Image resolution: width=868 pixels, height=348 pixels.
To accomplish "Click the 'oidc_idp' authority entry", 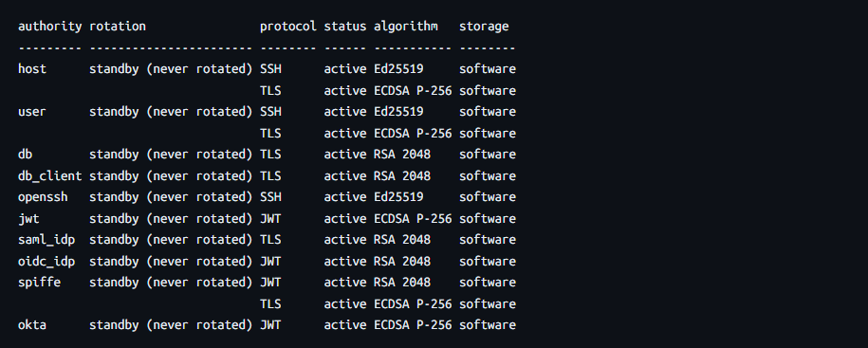I will [46, 261].
